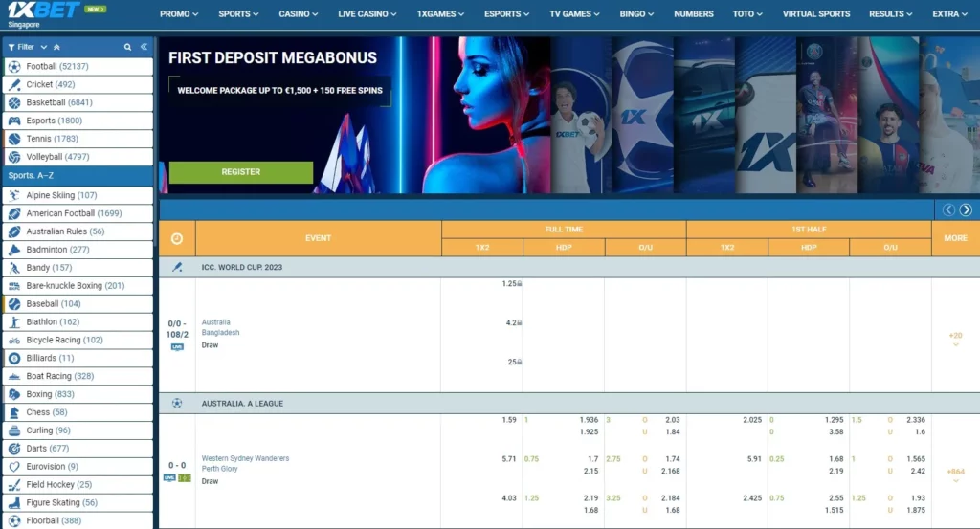
Task: Collapse the sidebar with double-arrow icon
Action: [144, 47]
